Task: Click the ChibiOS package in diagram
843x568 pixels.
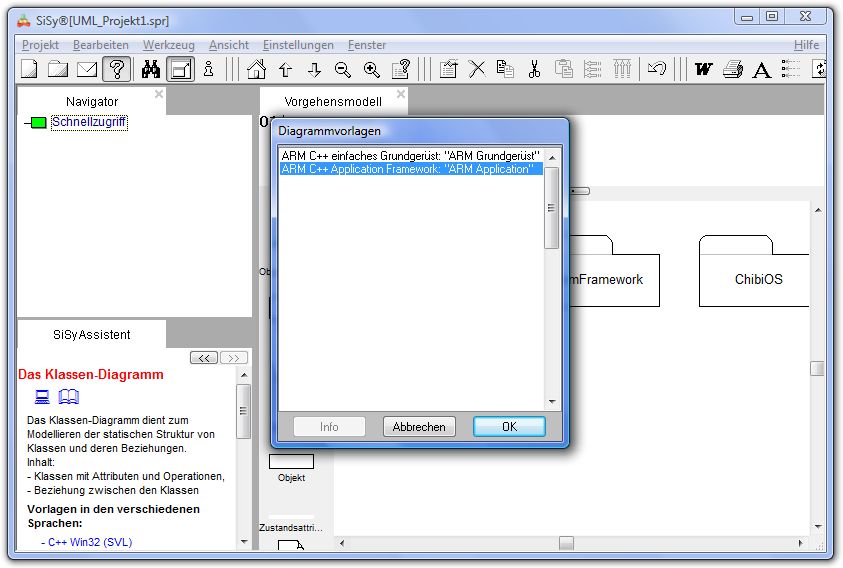Action: click(x=754, y=271)
